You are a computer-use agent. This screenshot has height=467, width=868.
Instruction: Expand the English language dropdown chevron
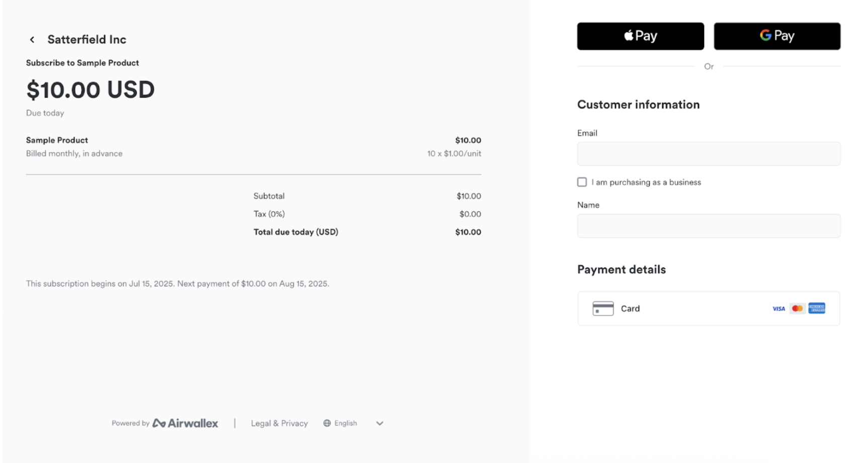click(380, 423)
